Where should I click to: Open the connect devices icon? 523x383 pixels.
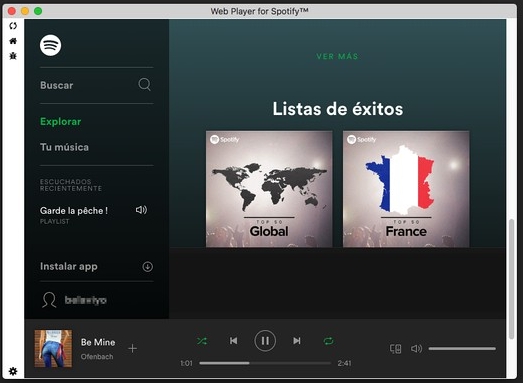396,349
